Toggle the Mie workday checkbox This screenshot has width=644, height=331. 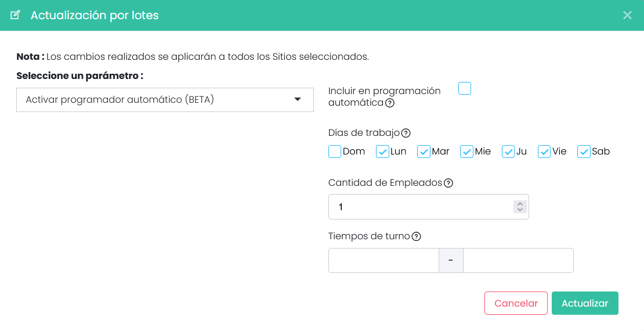(466, 152)
